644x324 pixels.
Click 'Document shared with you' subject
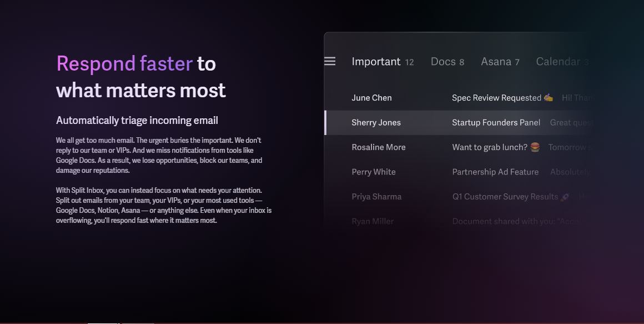tap(503, 221)
